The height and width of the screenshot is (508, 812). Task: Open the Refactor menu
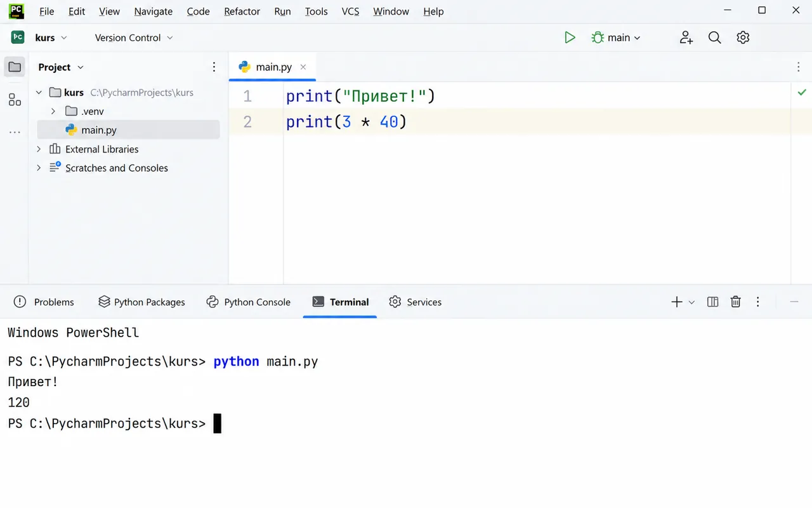242,11
